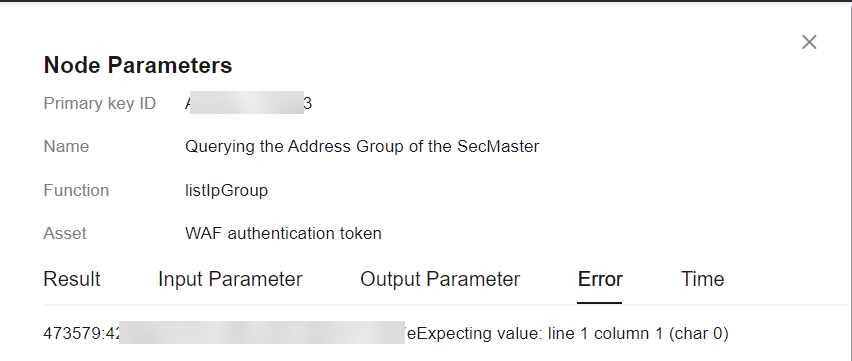Viewport: 852px width, 361px height.
Task: Click the active Error tab
Action: pyautogui.click(x=600, y=279)
